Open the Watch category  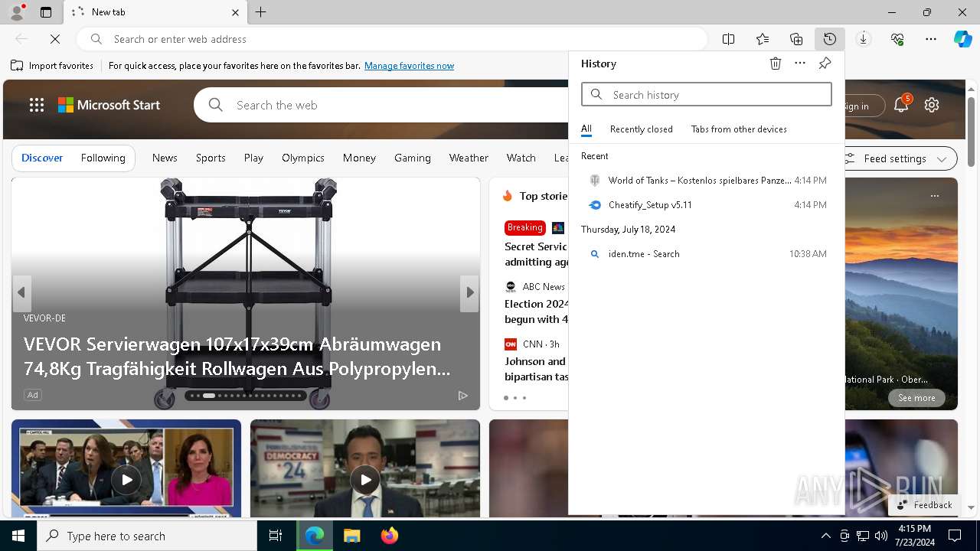521,158
